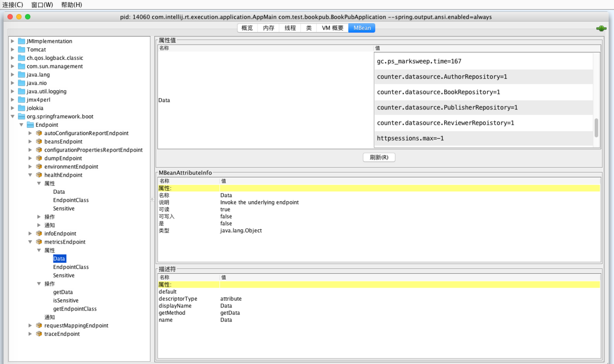Click the Endpoint folder icon
The image size is (614, 364).
point(30,125)
